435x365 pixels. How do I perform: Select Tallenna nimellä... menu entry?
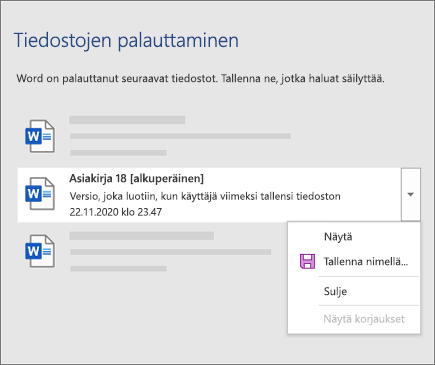pos(366,262)
